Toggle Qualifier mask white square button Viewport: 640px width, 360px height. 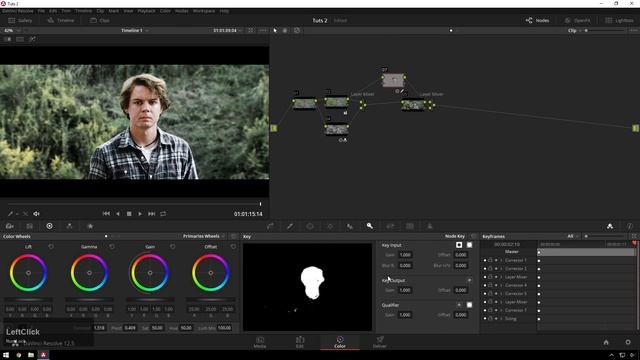(469, 305)
